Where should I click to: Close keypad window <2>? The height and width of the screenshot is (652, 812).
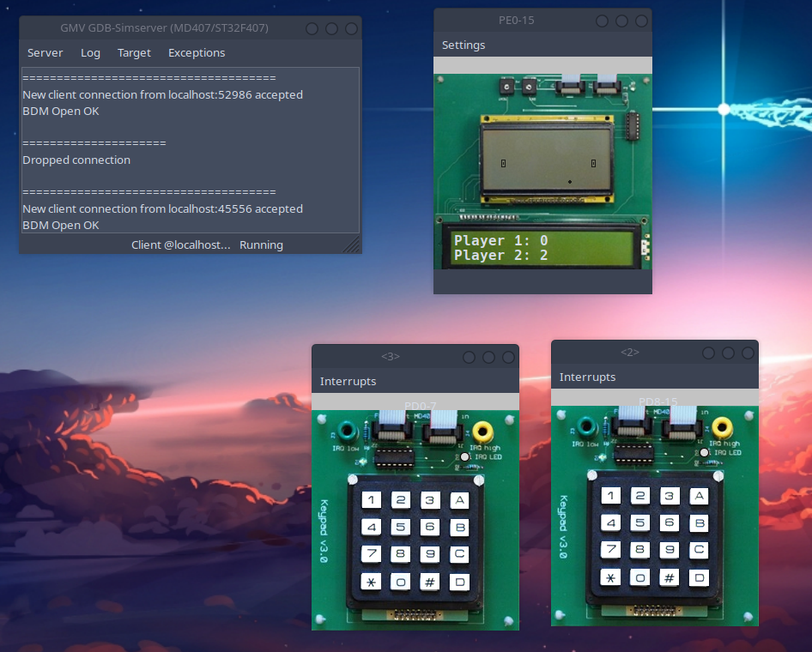pos(748,353)
